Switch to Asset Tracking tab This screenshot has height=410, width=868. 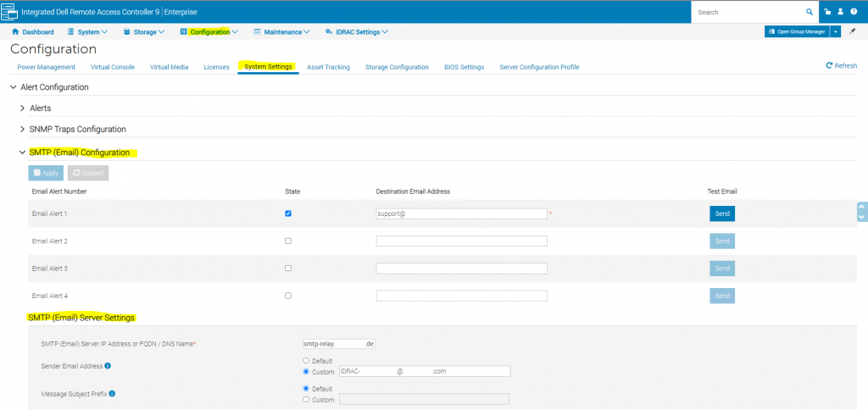tap(328, 67)
